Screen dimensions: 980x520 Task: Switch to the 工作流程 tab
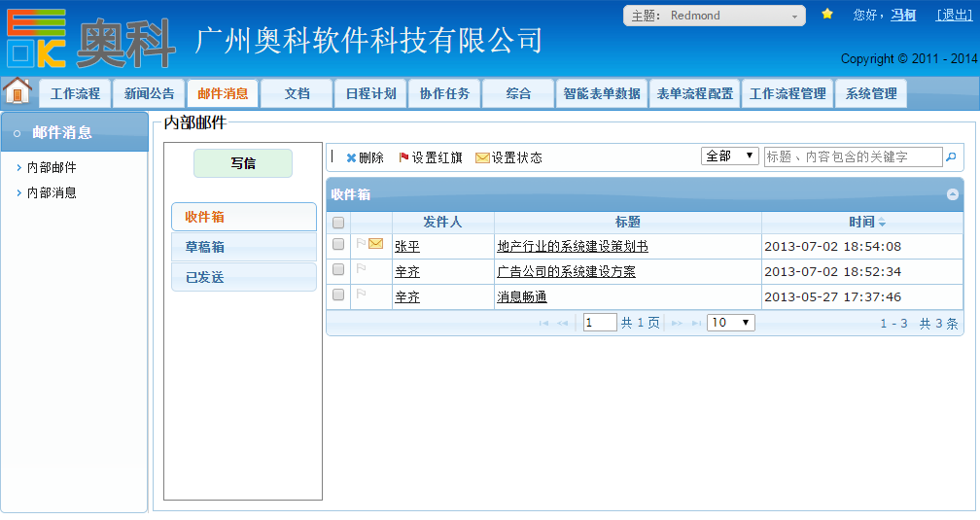75,94
